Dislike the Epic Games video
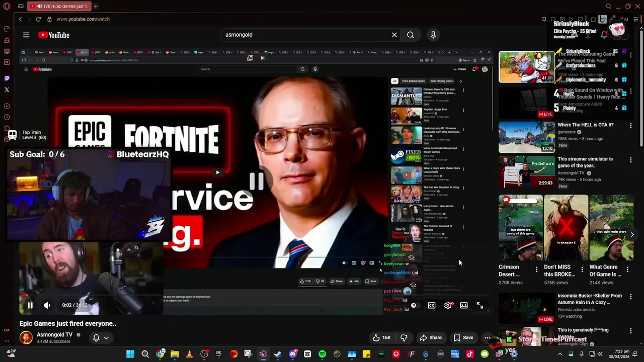Viewport: 644px width, 362px height. coord(404,338)
